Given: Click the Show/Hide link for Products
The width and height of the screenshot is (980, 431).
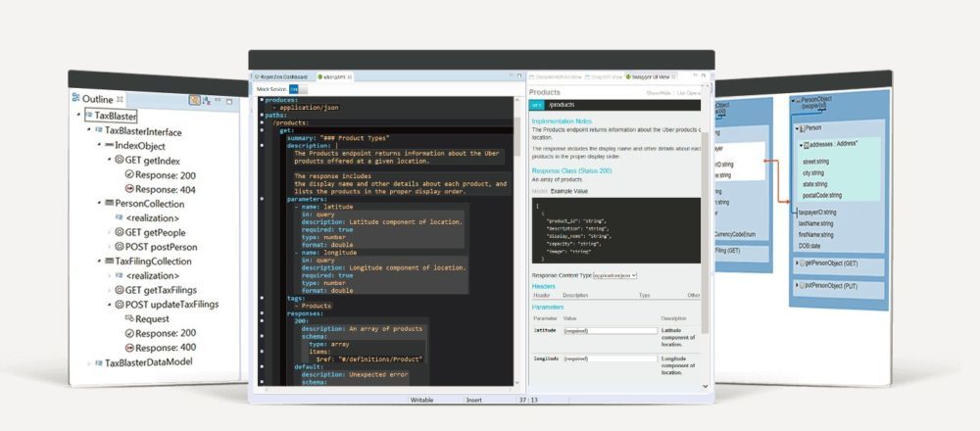Looking at the screenshot, I should coord(658,92).
